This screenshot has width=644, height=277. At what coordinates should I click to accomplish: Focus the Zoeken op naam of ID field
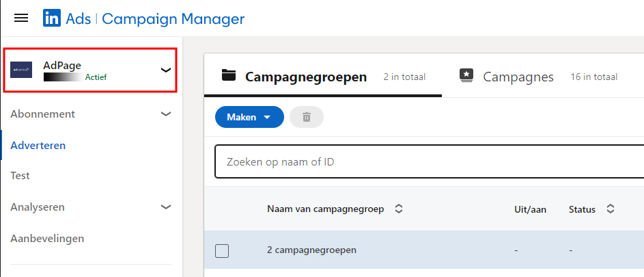click(429, 162)
